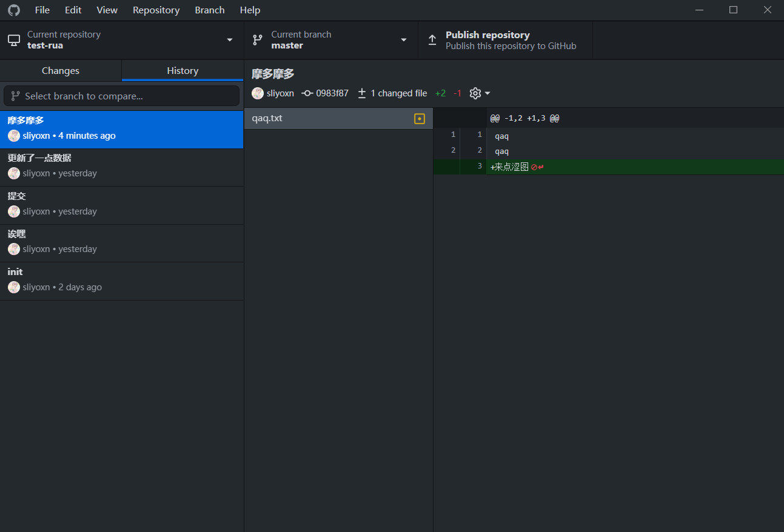Click the Select branch to compare field
The width and height of the screenshot is (784, 532).
(x=121, y=96)
